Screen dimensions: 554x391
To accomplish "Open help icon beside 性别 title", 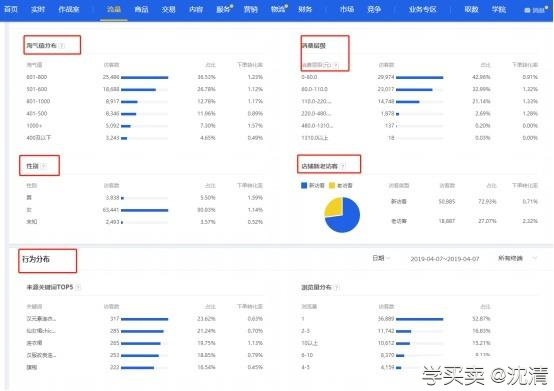I will [x=43, y=166].
